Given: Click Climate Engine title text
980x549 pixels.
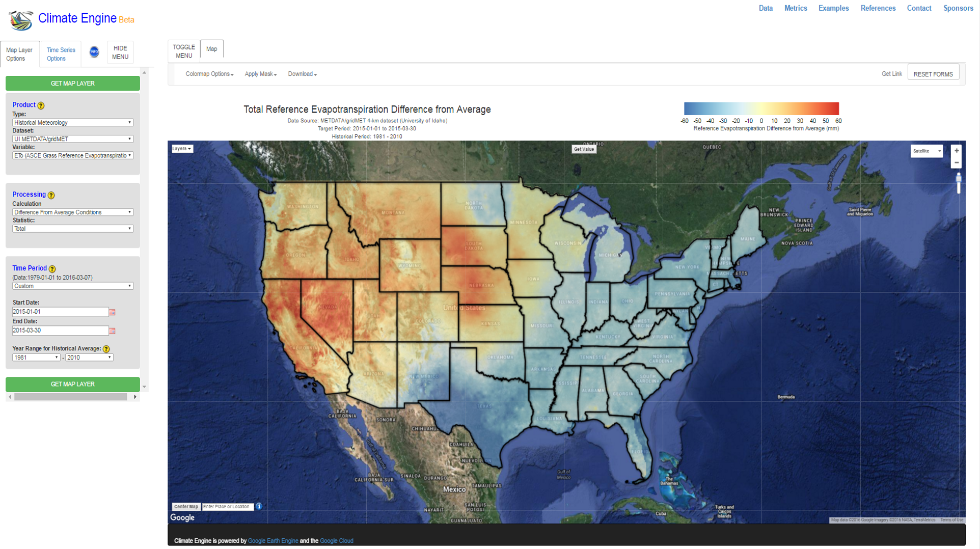Looking at the screenshot, I should coord(77,18).
